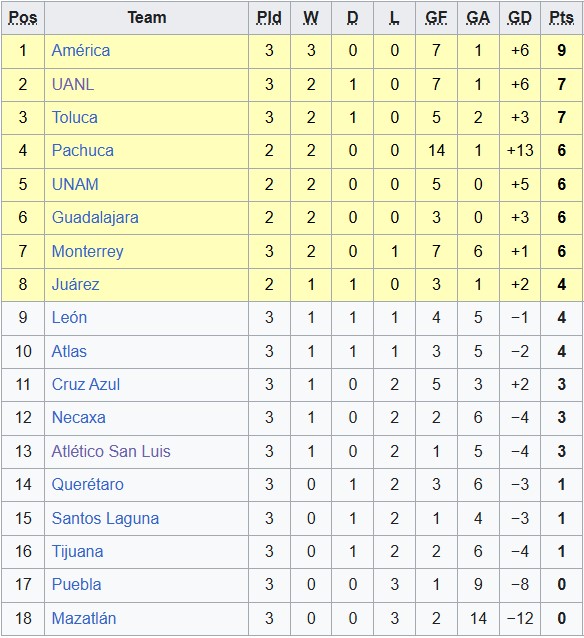Visit the Tijuana team link
The width and height of the screenshot is (584, 638).
77,552
